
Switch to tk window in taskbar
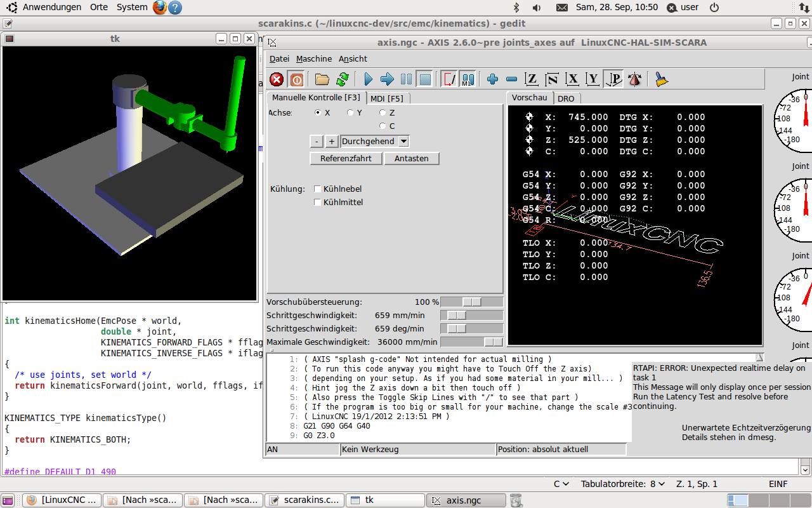pos(385,500)
